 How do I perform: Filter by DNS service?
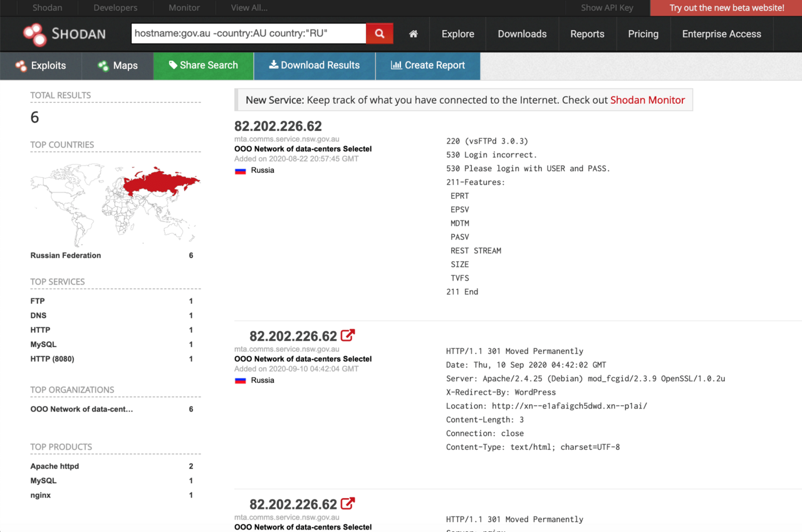[38, 316]
